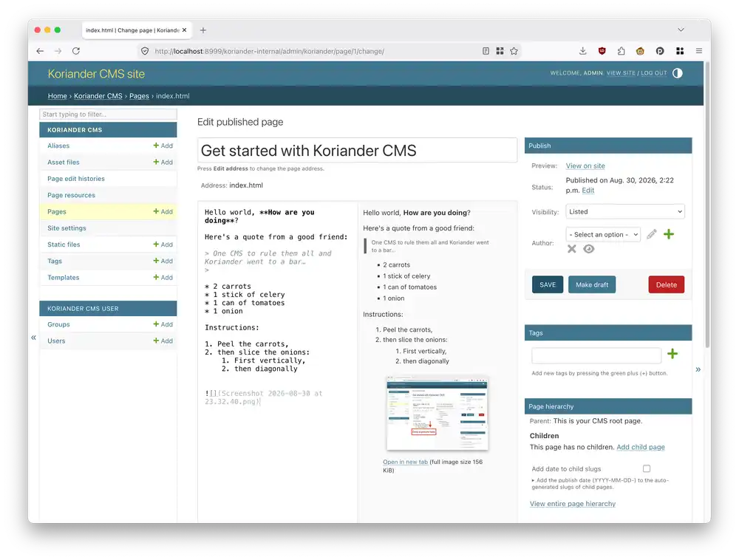Screen dimensions: 739x560
Task: Open Page resources in the sidebar
Action: 71,195
